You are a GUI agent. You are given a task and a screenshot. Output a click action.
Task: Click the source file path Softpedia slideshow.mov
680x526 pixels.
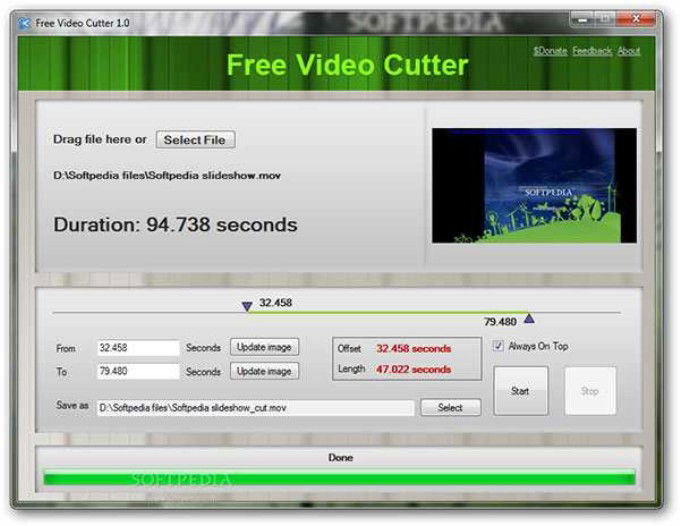[x=167, y=176]
